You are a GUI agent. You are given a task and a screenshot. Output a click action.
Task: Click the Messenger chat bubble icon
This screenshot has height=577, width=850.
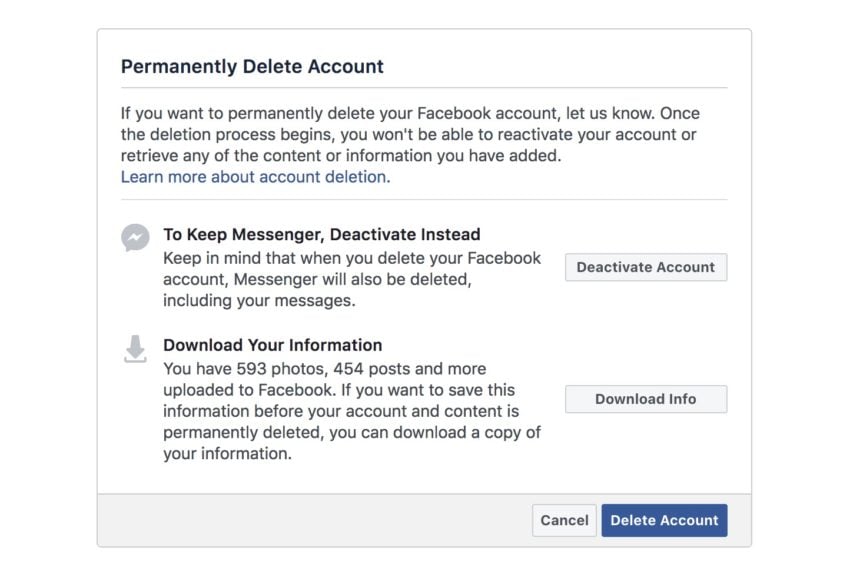(135, 238)
